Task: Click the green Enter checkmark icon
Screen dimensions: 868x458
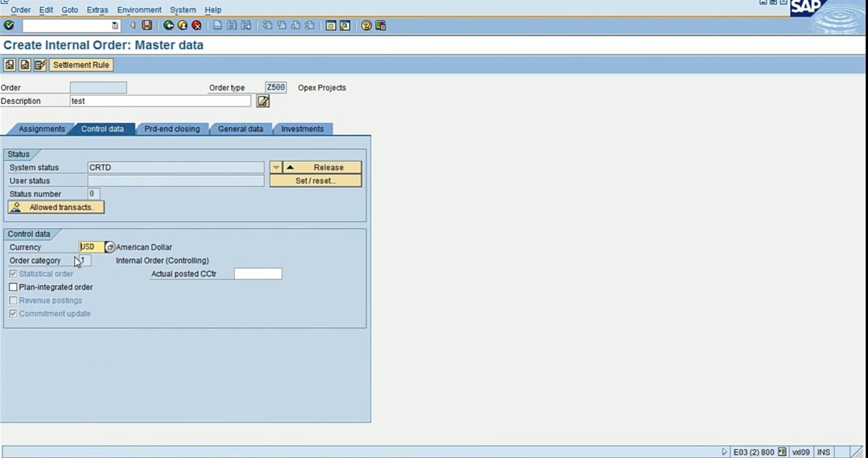Action: [8, 25]
